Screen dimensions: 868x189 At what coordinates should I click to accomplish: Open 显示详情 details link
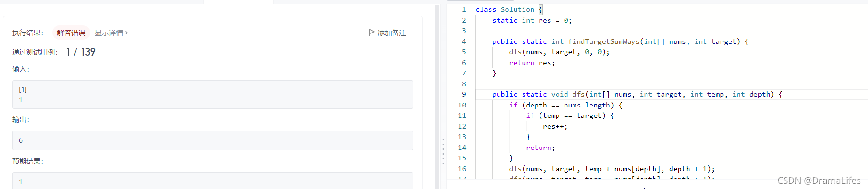pos(111,33)
